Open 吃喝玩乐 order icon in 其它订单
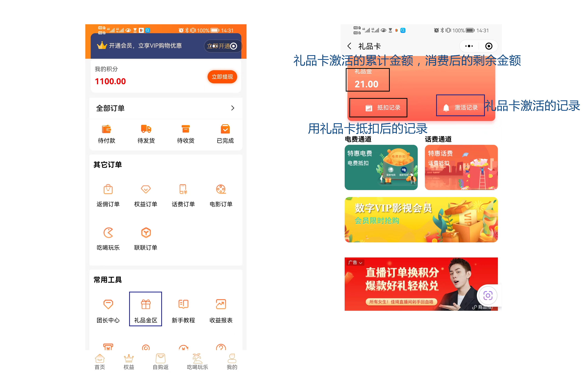 coord(108,233)
